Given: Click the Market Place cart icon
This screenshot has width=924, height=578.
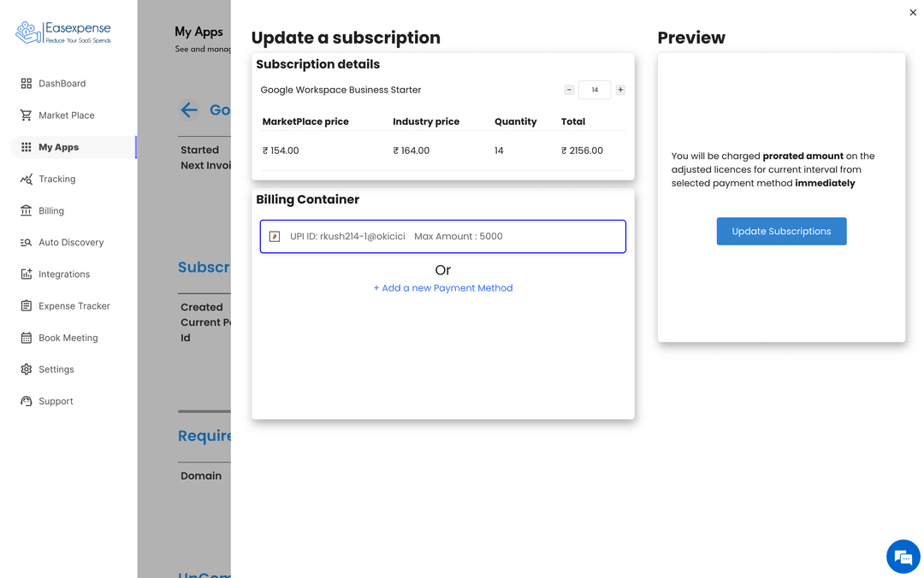Looking at the screenshot, I should [x=26, y=115].
